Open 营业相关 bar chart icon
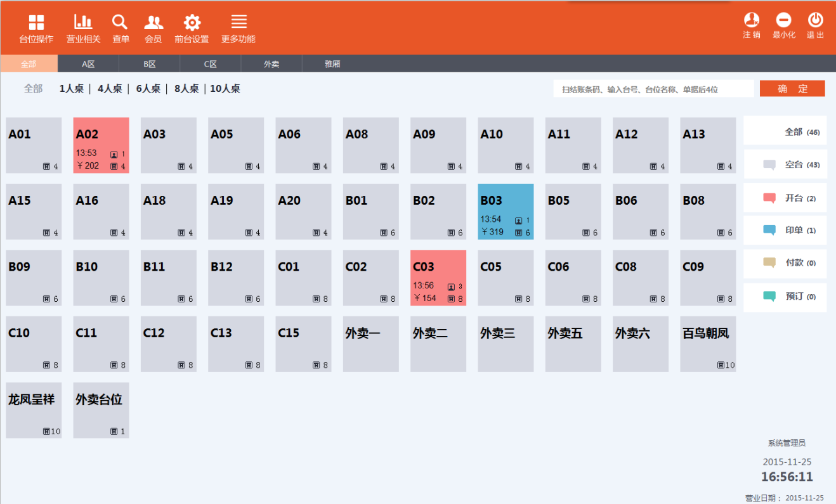This screenshot has height=504, width=836. tap(83, 22)
